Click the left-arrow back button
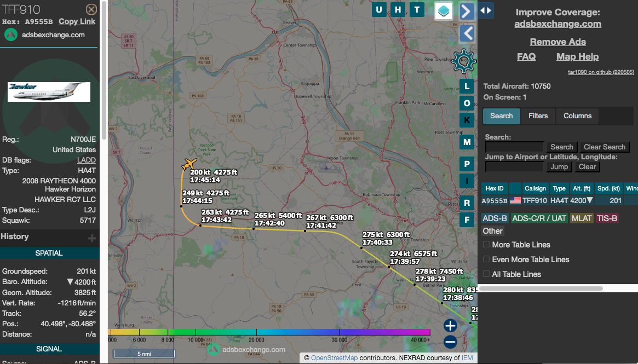The height and width of the screenshot is (364, 638). click(467, 33)
